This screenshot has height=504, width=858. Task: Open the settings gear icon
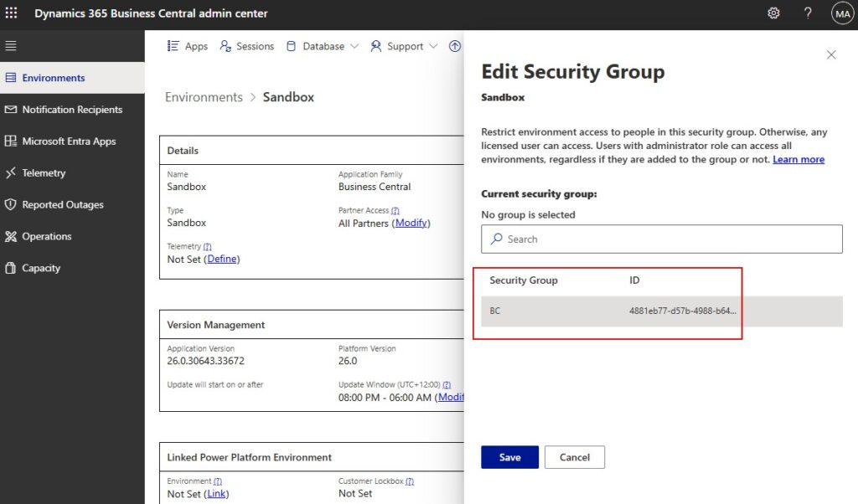point(773,13)
